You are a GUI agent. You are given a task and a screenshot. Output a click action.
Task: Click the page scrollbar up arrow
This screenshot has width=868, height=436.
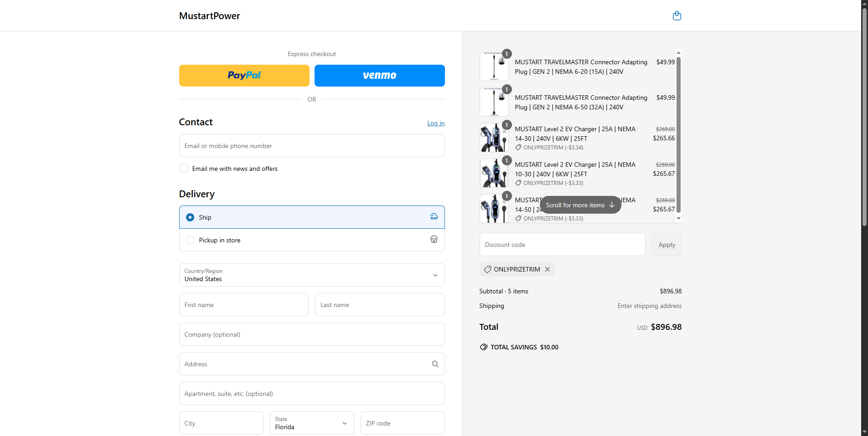click(x=864, y=4)
